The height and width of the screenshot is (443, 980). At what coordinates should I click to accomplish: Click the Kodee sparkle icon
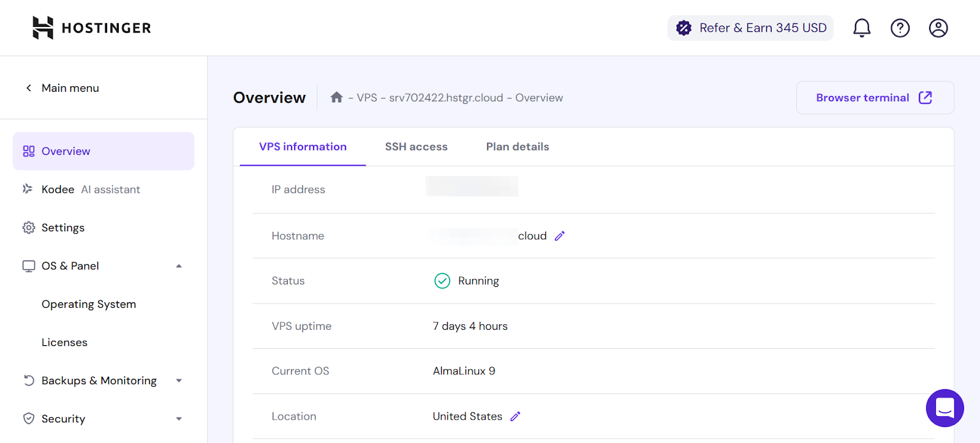point(28,189)
